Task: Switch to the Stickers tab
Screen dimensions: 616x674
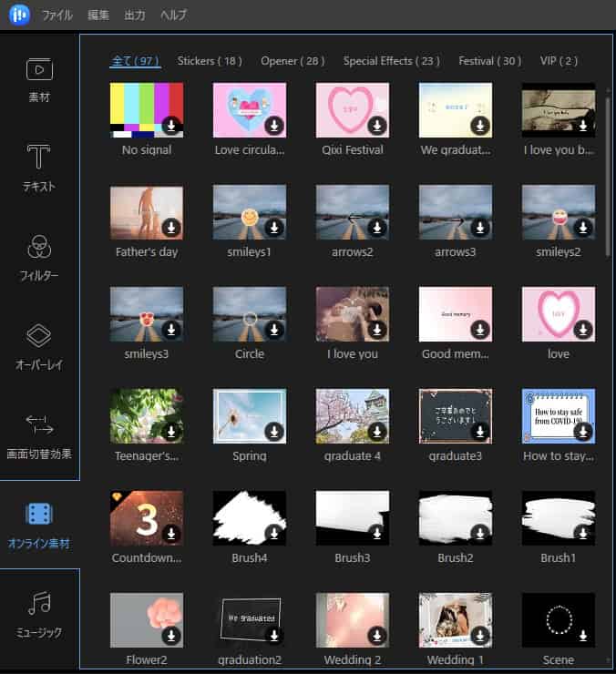Action: point(210,61)
